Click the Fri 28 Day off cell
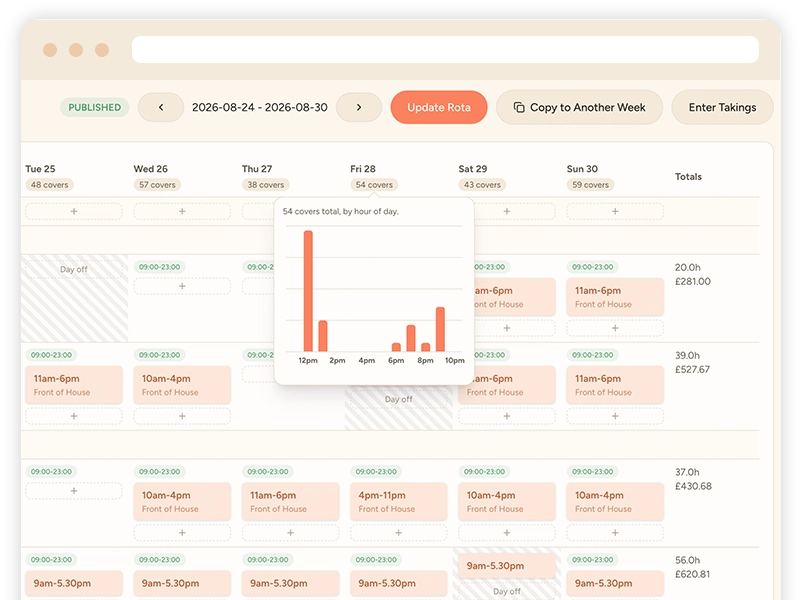The image size is (800, 600). [398, 399]
